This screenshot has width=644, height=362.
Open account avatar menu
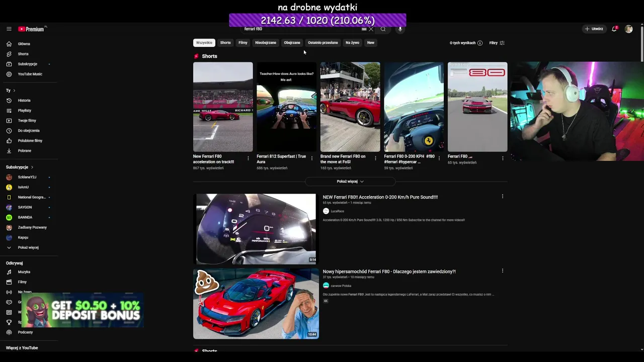click(628, 29)
